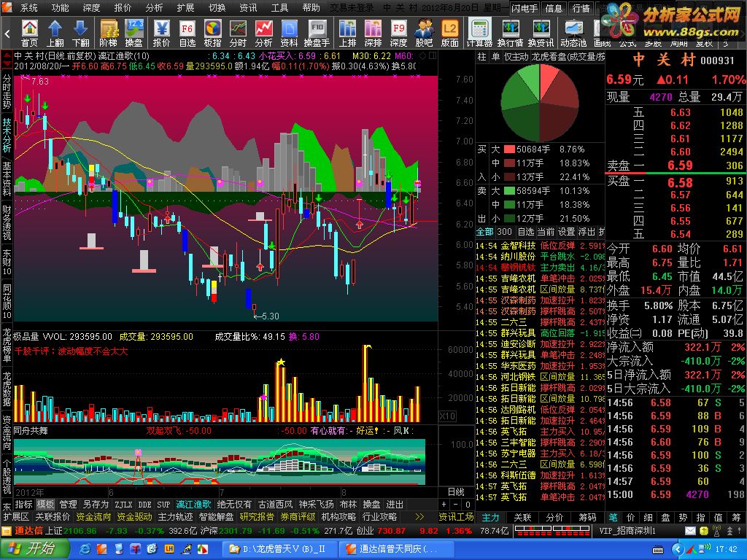Click the 下翻 page-down arrow icon
Viewport: 747px width, 560px height.
click(x=80, y=33)
